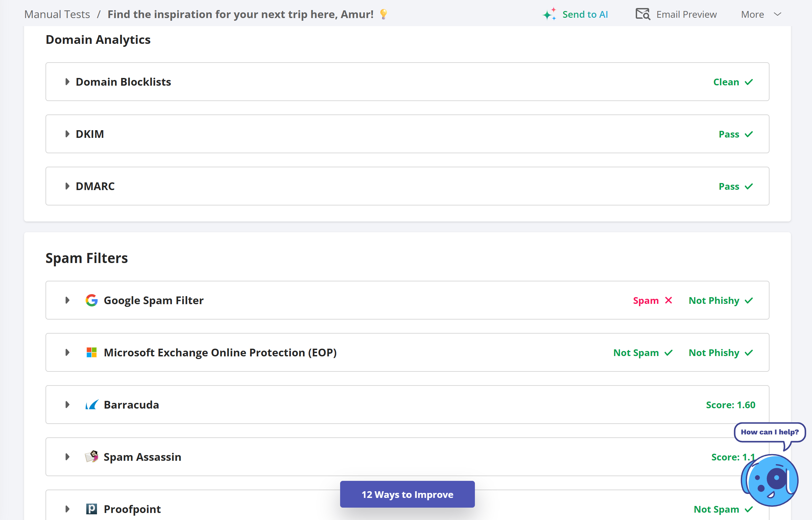This screenshot has height=520, width=812.
Task: Click the Microsoft Not Phishy status
Action: tap(714, 352)
